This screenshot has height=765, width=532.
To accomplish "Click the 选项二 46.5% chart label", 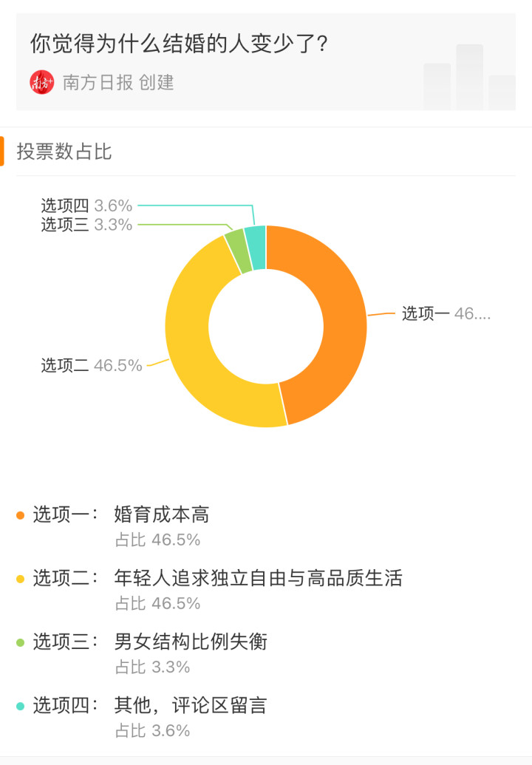I will coord(91,365).
